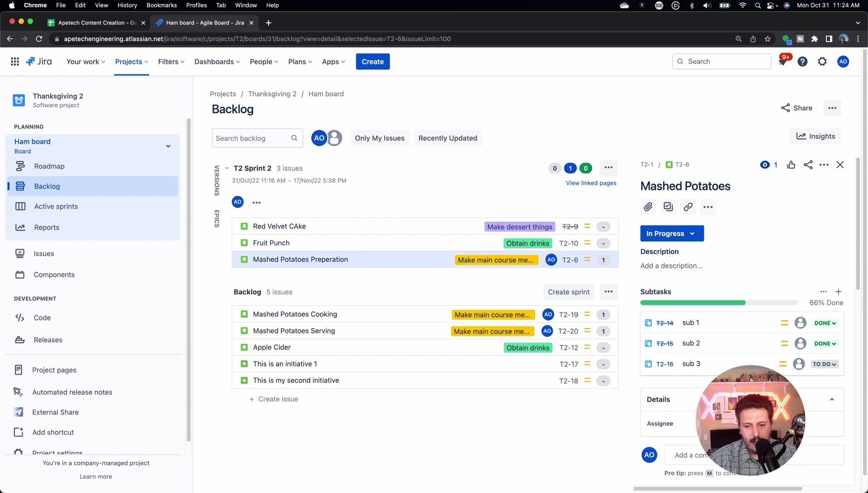
Task: Open the Dashboards menu
Action: pos(217,62)
